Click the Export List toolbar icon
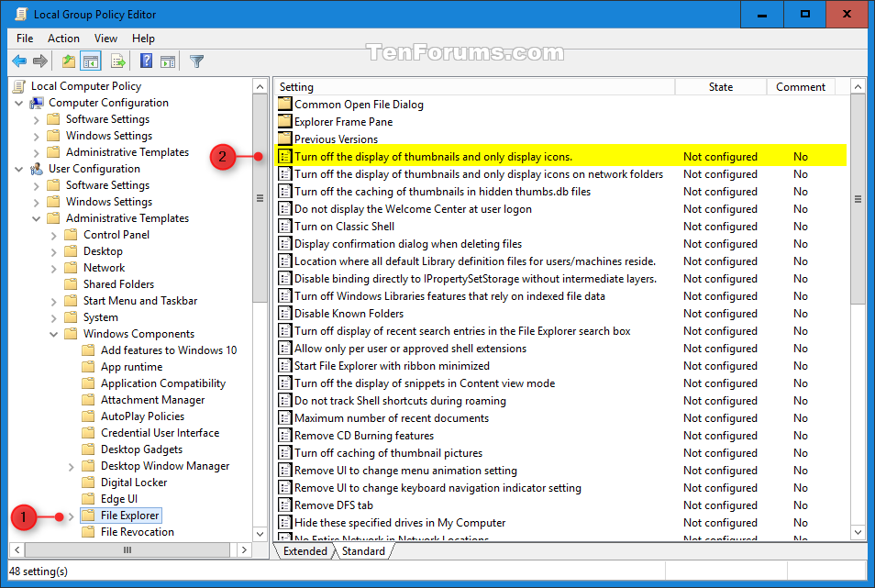Image resolution: width=875 pixels, height=588 pixels. [x=117, y=61]
